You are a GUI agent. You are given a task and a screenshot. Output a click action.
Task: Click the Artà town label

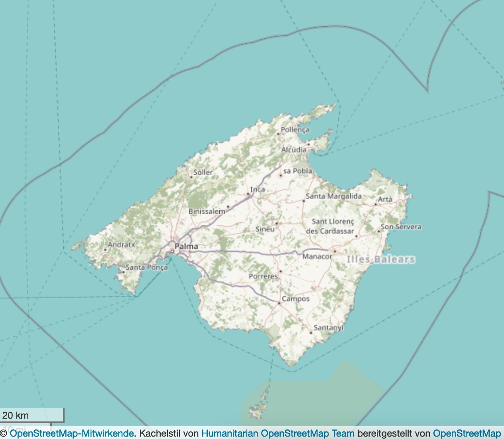point(385,199)
